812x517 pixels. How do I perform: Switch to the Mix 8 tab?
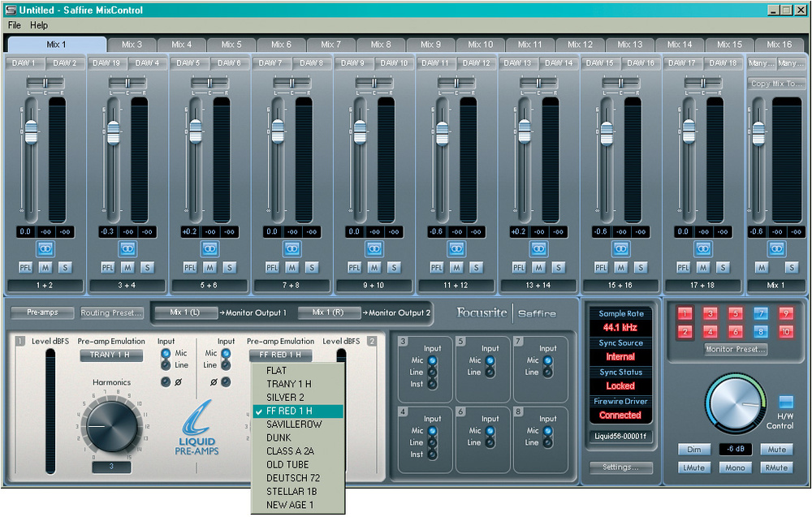coord(381,45)
